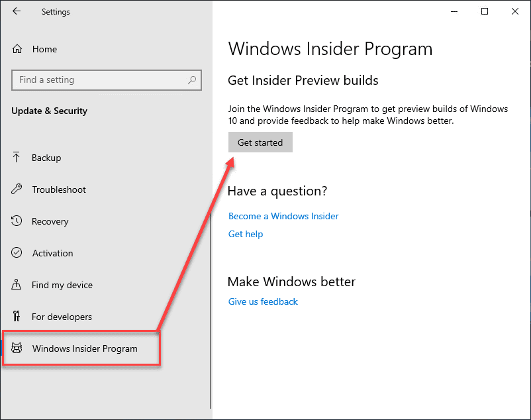Click the Update & Security heading

pos(49,111)
